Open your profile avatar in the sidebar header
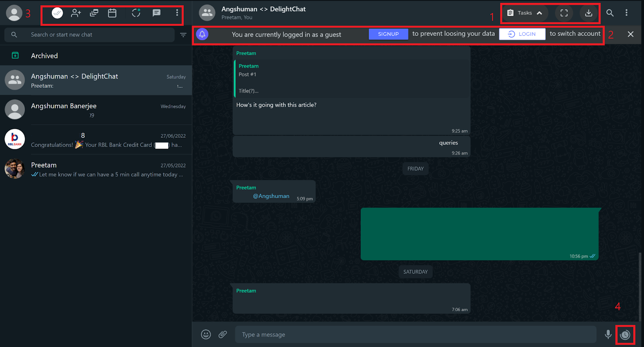 [x=14, y=13]
